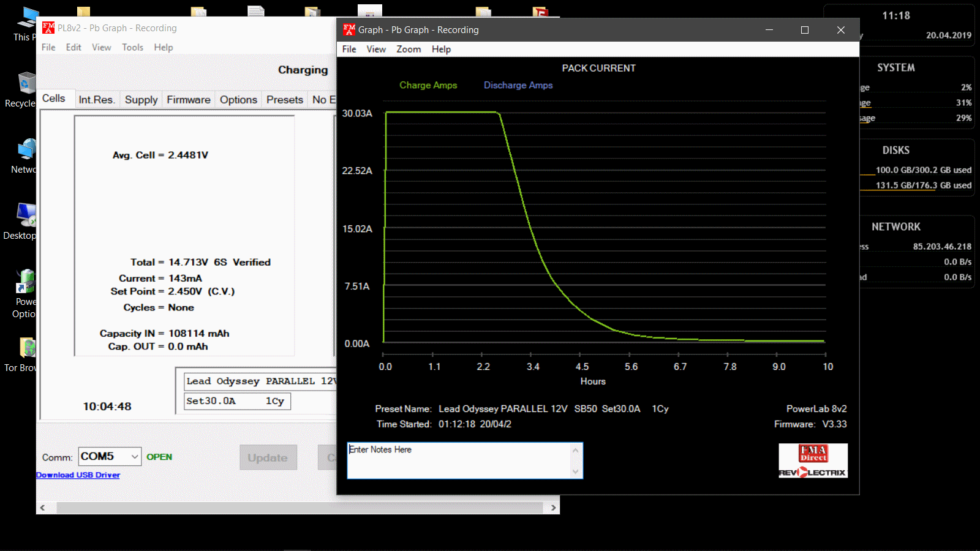
Task: Click the Charge Amps legend label
Action: click(x=428, y=86)
